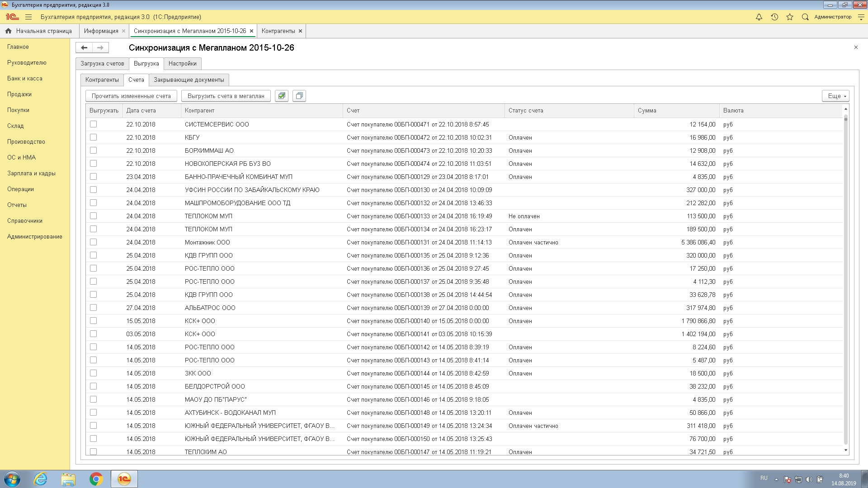Open notifications bell icon
The height and width of the screenshot is (488, 868).
[x=759, y=17]
